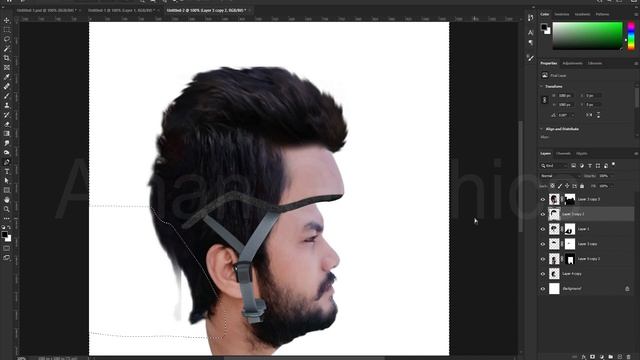Select the Smudge/Blur tool
The image size is (640, 360).
click(x=7, y=143)
